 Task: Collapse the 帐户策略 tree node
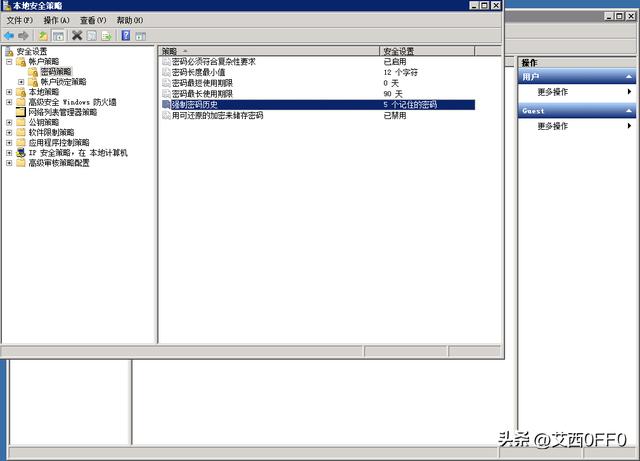pos(9,62)
